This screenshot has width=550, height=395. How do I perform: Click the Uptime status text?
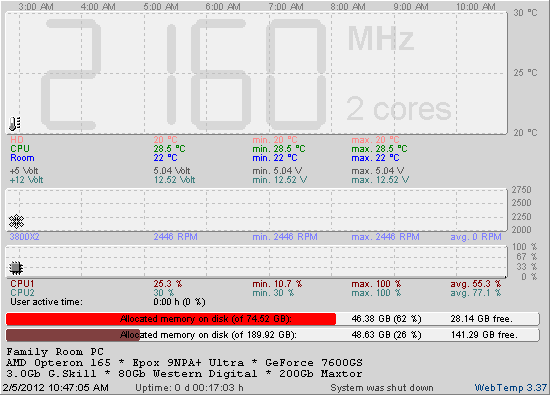(189, 388)
